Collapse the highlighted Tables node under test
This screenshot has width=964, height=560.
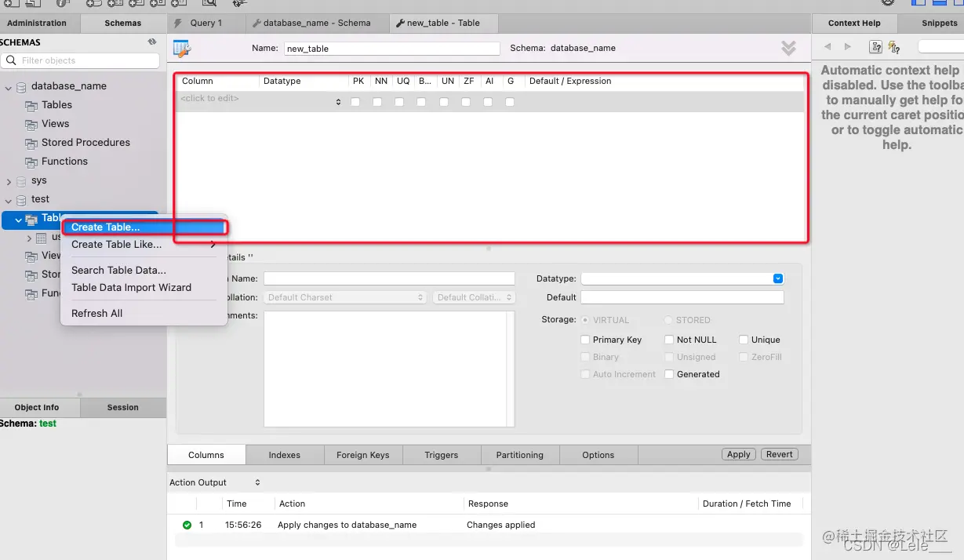point(19,220)
